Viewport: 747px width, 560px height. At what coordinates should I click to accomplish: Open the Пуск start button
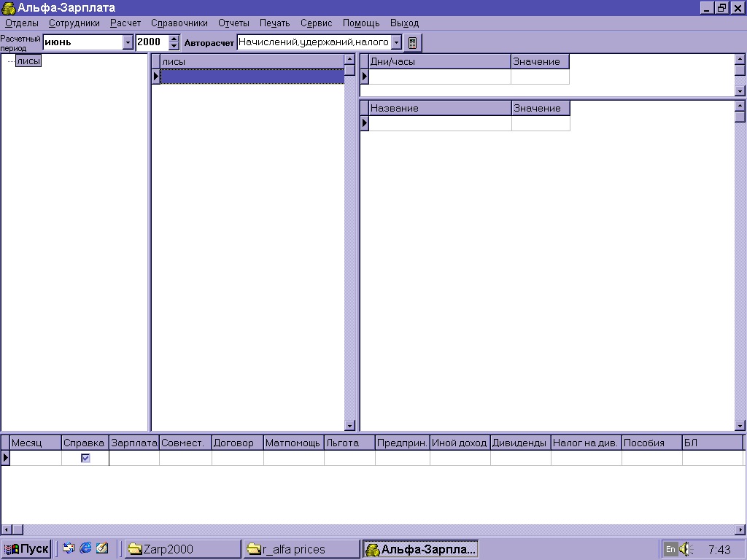pyautogui.click(x=26, y=549)
